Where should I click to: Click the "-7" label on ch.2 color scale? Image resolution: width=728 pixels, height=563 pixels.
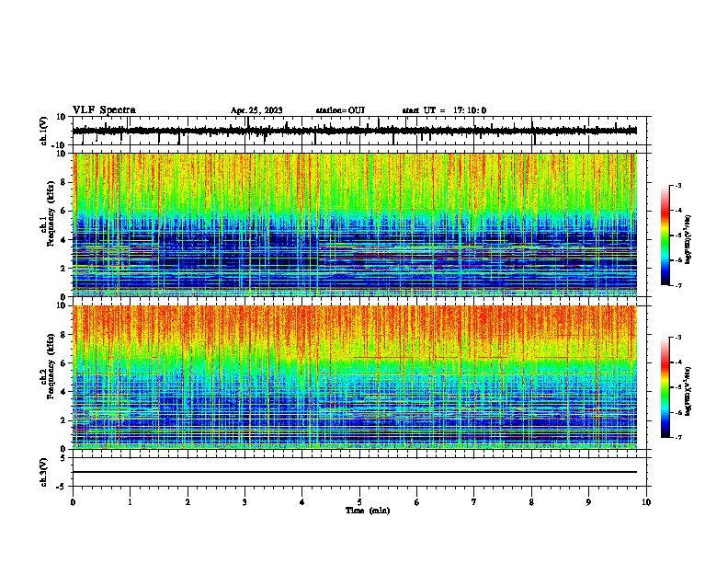click(678, 437)
